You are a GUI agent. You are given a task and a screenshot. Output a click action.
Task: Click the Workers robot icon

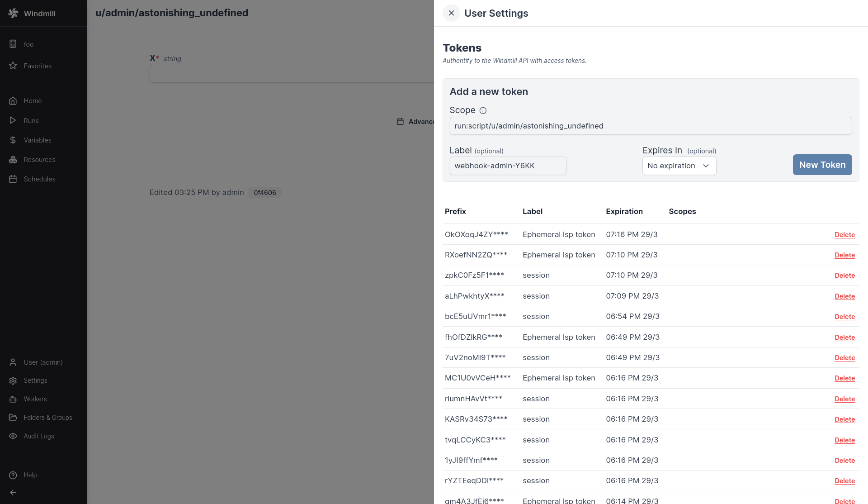coord(13,399)
